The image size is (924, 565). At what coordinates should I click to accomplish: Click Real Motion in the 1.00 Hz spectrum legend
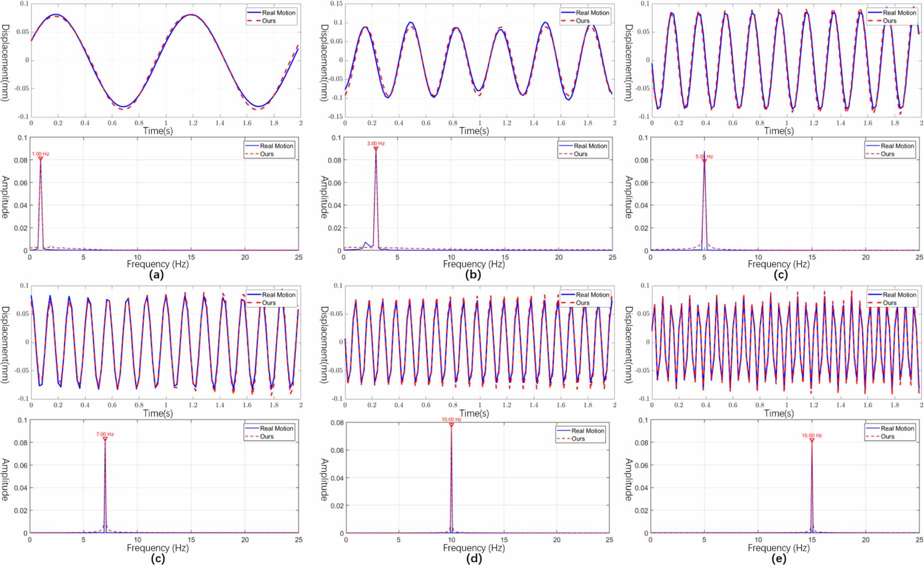click(x=277, y=146)
